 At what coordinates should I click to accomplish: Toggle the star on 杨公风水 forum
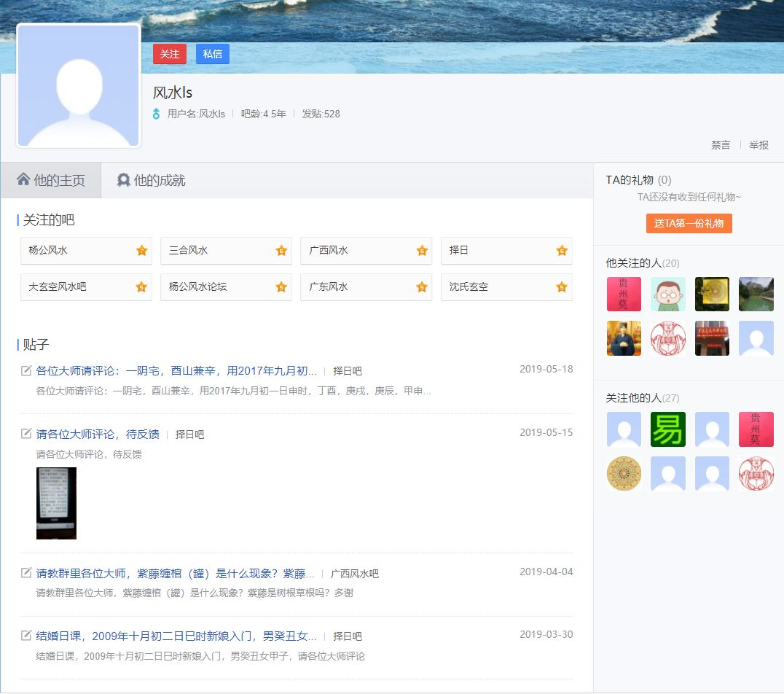pos(141,250)
